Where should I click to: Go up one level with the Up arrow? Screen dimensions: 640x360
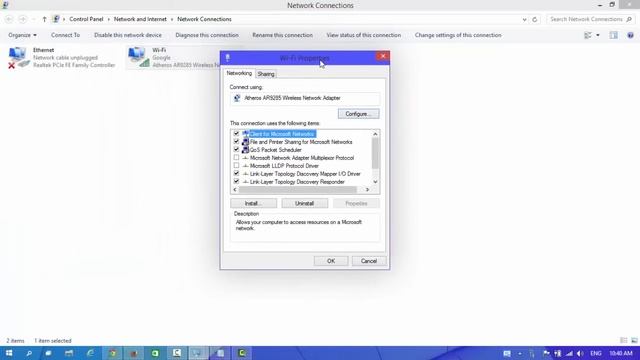(x=44, y=19)
